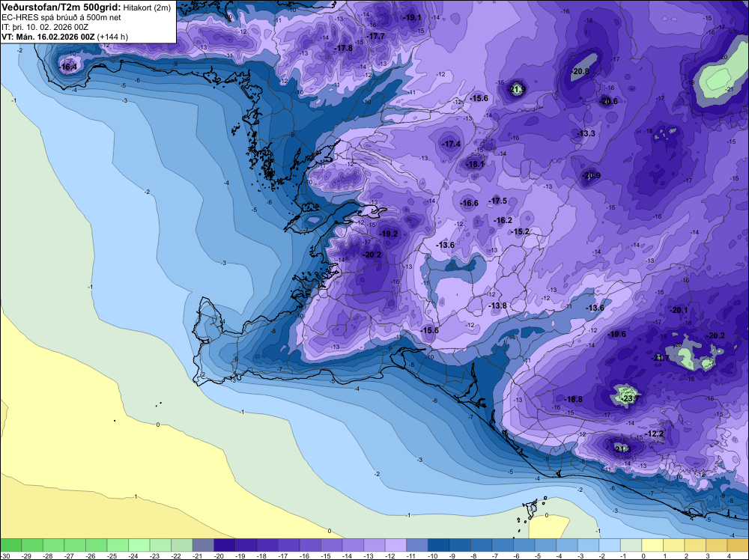This screenshot has width=749, height=560.
Task: Select the -15.2 temperature value
Action: click(521, 231)
